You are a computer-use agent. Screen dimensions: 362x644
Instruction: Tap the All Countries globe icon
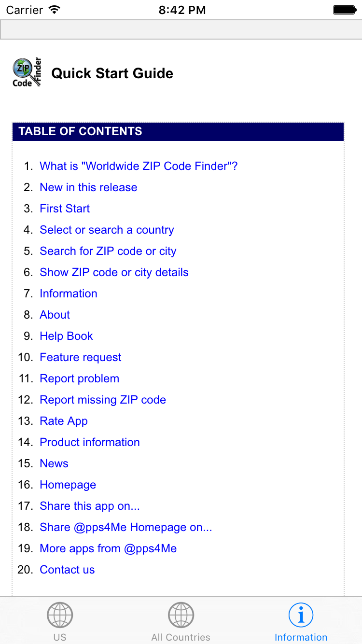tap(181, 615)
